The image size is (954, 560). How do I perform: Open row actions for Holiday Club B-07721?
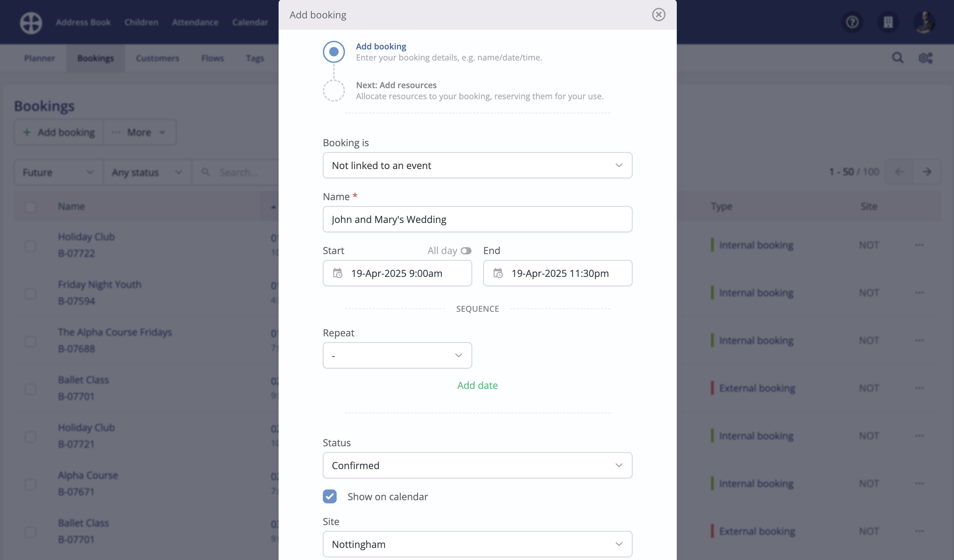919,436
